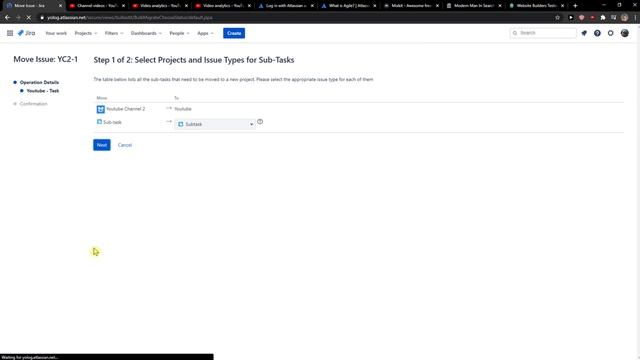Click the Cancel link

pos(125,145)
